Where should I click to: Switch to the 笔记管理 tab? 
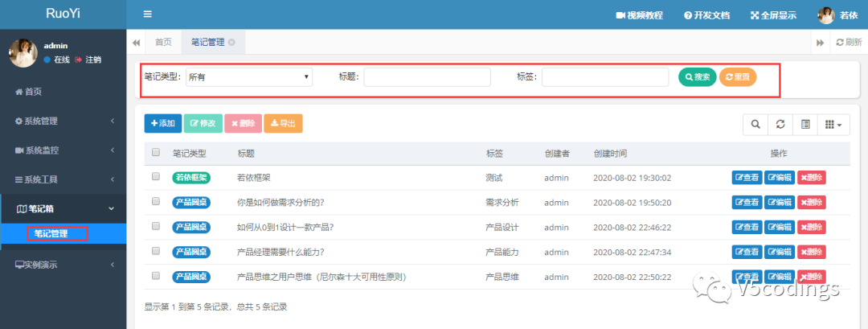[207, 42]
